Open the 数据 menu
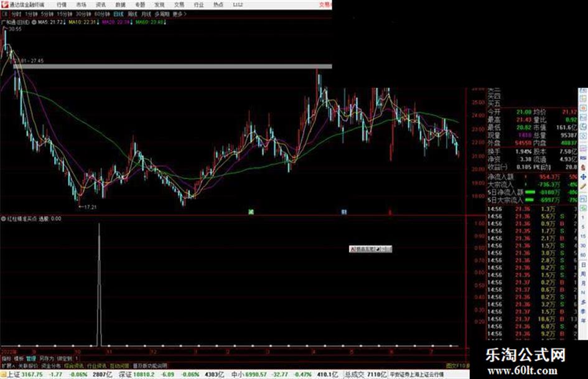The image size is (588, 379). point(120,4)
